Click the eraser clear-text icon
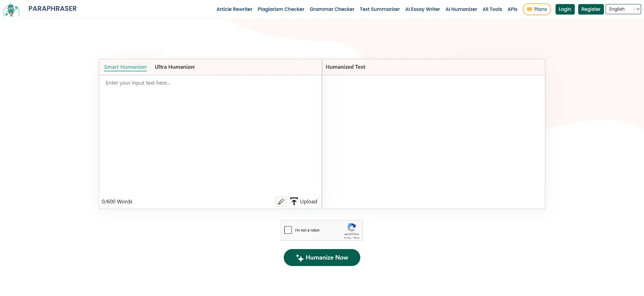Screen dimensions: 644x296 [281, 202]
